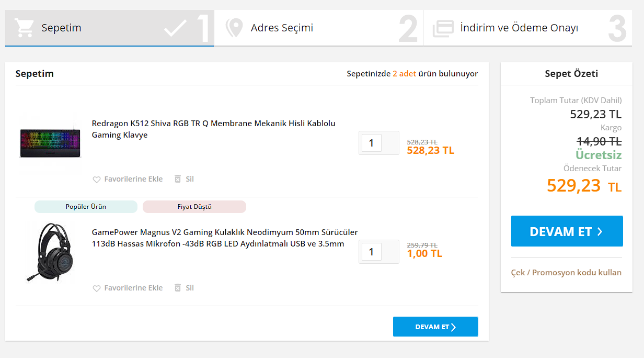
Task: Click the checkmark icon on Sepetim step
Action: [x=175, y=28]
